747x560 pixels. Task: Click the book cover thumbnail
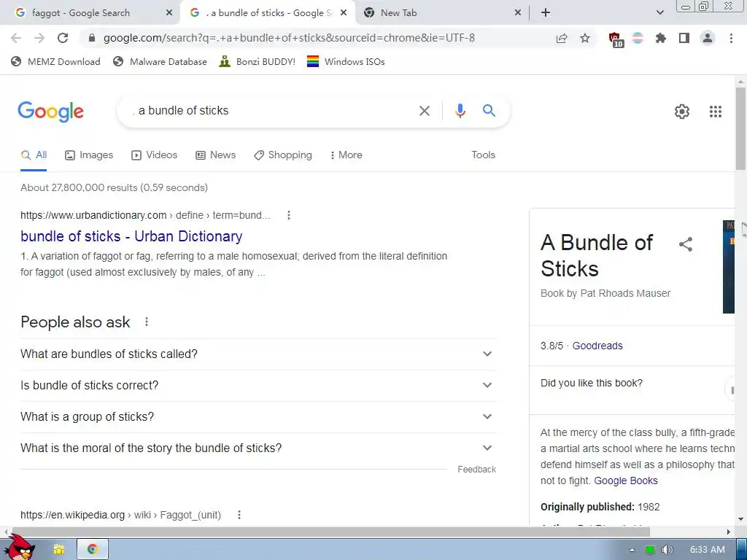point(729,267)
